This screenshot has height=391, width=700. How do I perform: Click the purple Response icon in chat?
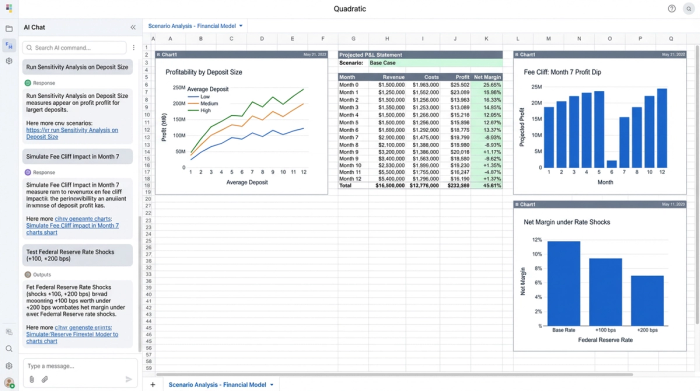(x=28, y=172)
